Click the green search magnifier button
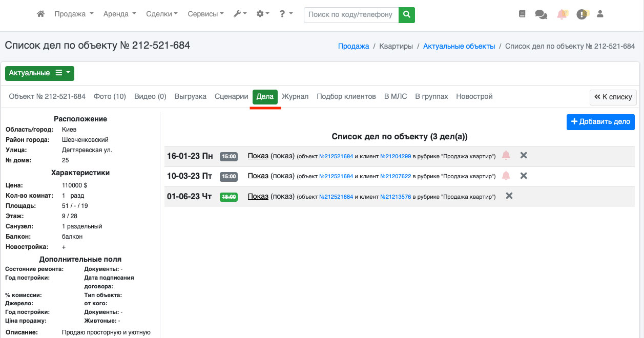The height and width of the screenshot is (338, 644). click(x=407, y=15)
